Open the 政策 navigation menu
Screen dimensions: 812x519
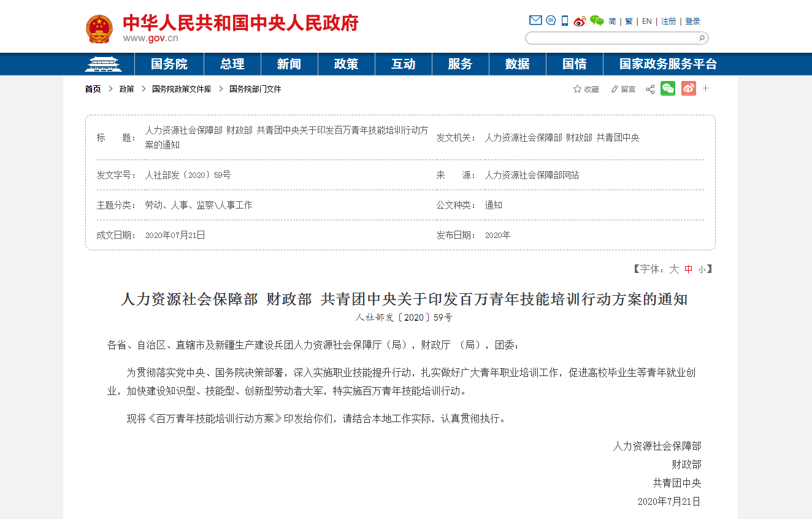pyautogui.click(x=346, y=64)
